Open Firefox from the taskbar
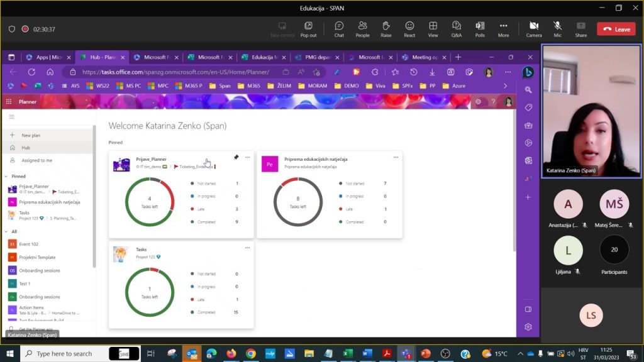Viewport: 644px width, 362px height. (x=231, y=353)
